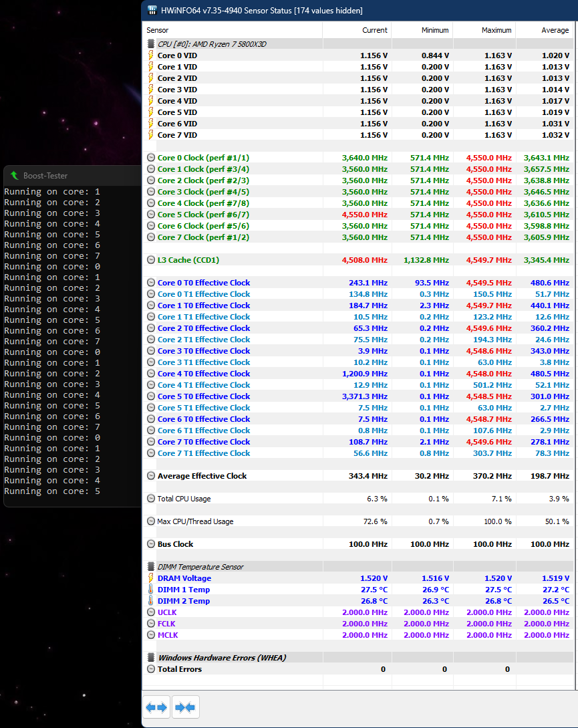
Task: Click the DIMM Temperature Sensor chip icon
Action: click(x=151, y=567)
